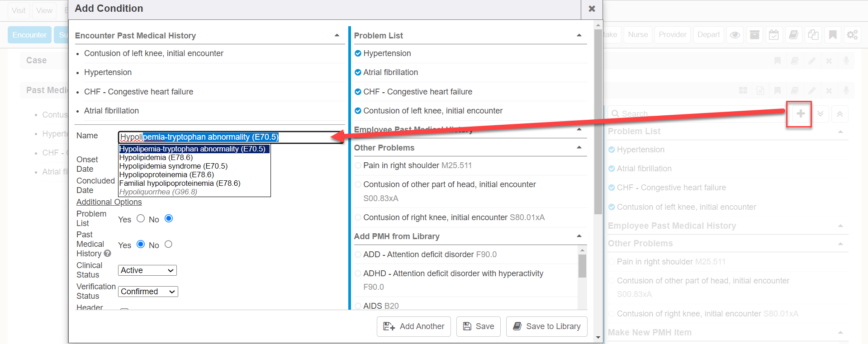
Task: Open the Clinical Status dropdown showing Active
Action: pos(147,270)
